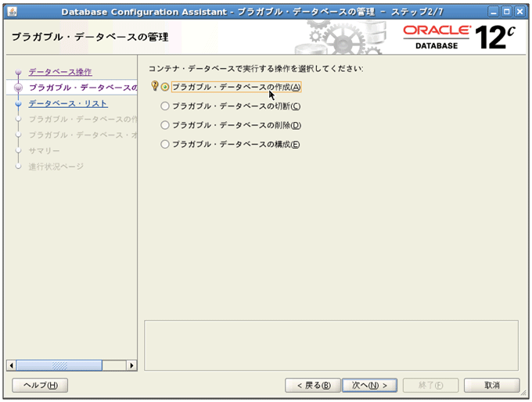Cancel the wizard with 取消 button
This screenshot has height=402, width=532.
click(x=491, y=385)
